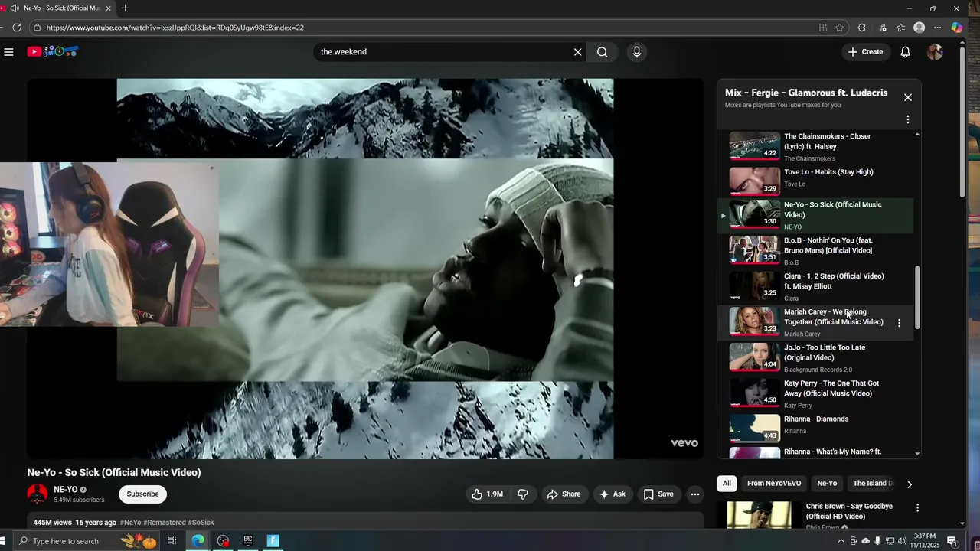Image resolution: width=980 pixels, height=551 pixels.
Task: Select The Island filter chip
Action: pos(873,484)
